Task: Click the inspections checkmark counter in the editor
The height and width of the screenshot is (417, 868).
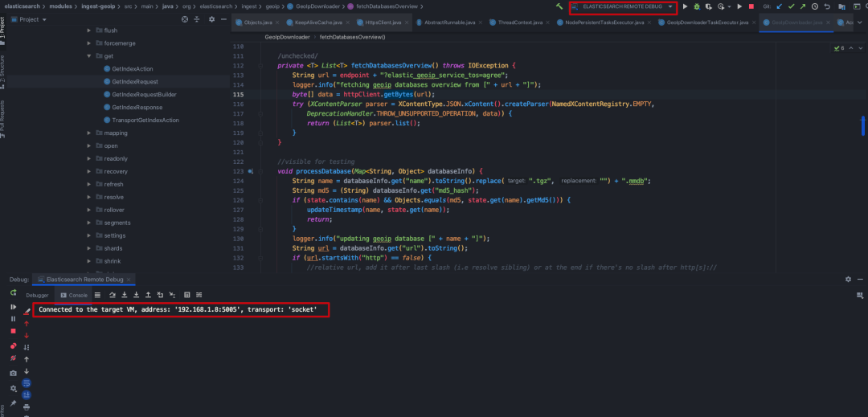Action: coord(839,49)
